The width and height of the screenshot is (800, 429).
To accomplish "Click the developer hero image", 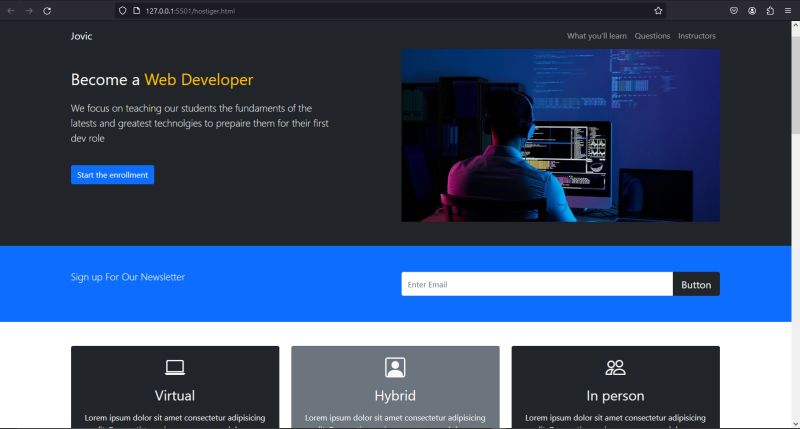I will click(560, 135).
